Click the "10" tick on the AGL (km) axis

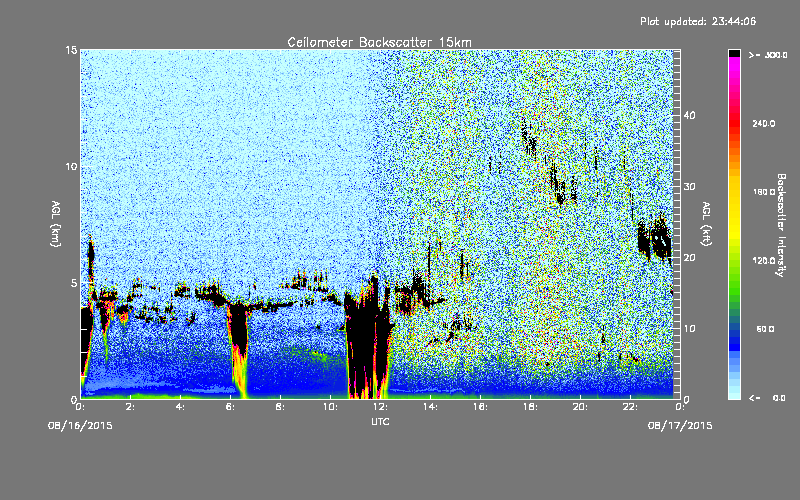tap(71, 166)
